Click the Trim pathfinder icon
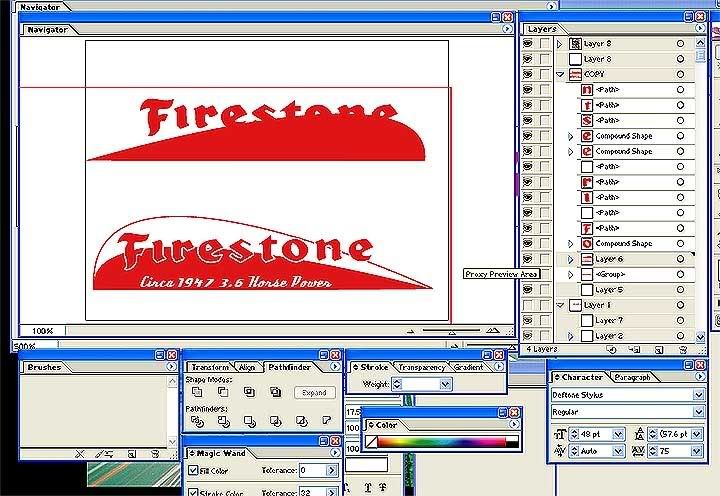This screenshot has width=720, height=496. pos(224,421)
